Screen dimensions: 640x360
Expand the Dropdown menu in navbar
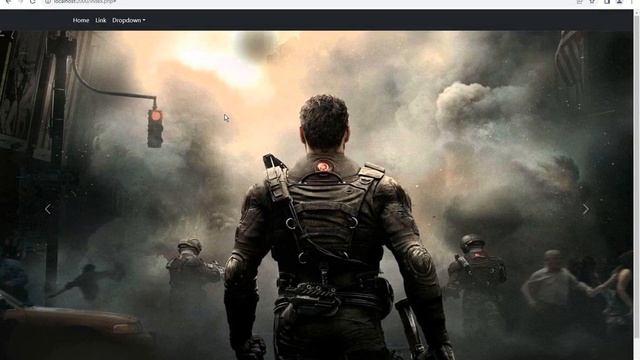(x=129, y=20)
